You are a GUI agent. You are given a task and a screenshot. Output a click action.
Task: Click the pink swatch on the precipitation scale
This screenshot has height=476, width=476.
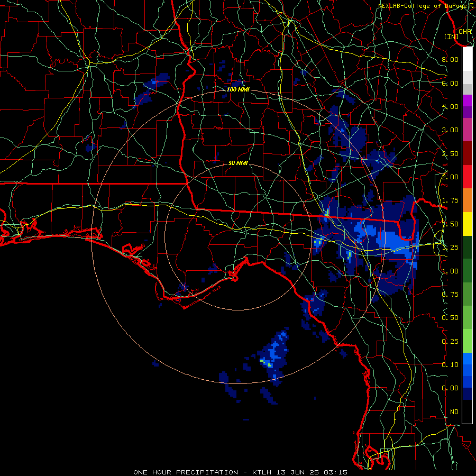467,130
